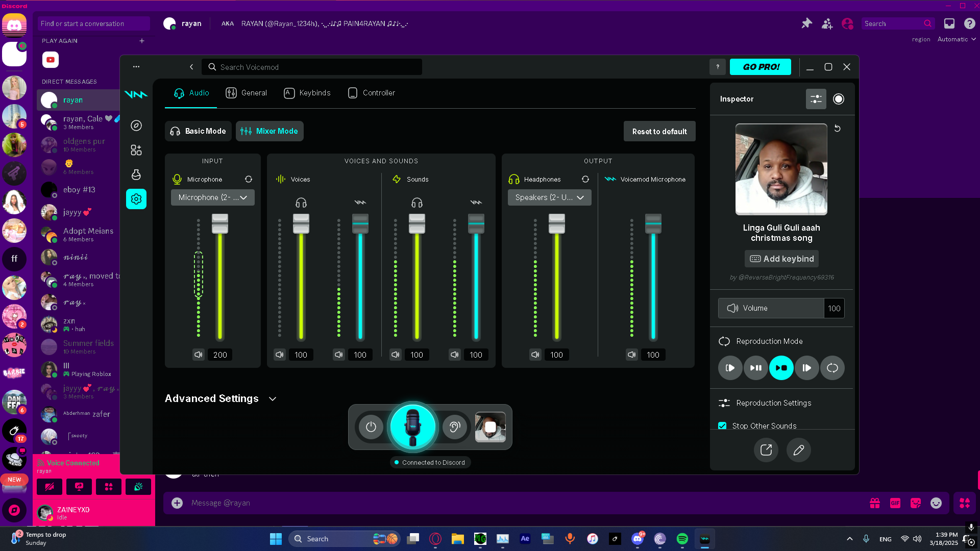Image resolution: width=980 pixels, height=551 pixels.
Task: Mute the microphone input speaker icon
Action: click(x=199, y=355)
